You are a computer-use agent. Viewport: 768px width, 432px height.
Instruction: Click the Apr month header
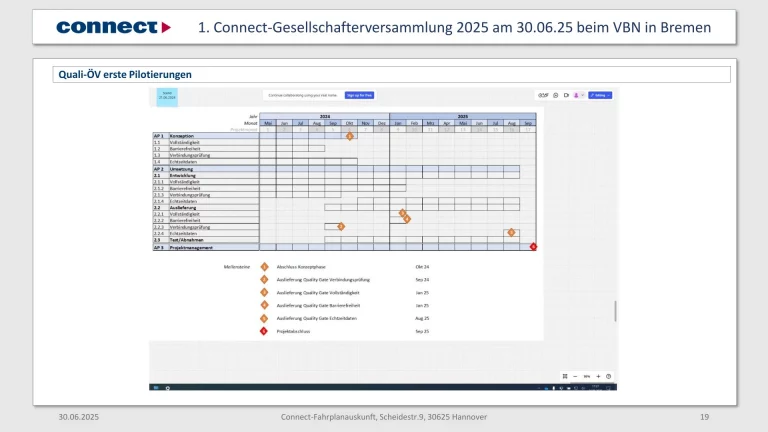coord(447,123)
